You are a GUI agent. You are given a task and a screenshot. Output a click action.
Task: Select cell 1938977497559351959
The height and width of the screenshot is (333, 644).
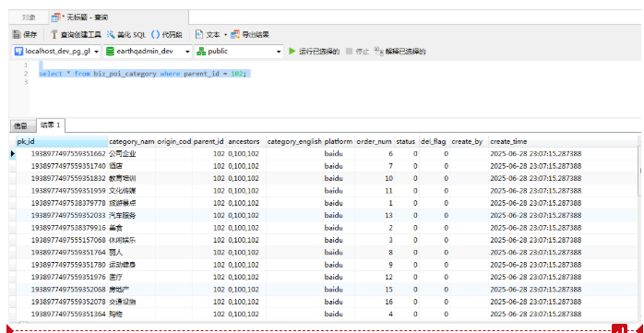click(x=62, y=191)
